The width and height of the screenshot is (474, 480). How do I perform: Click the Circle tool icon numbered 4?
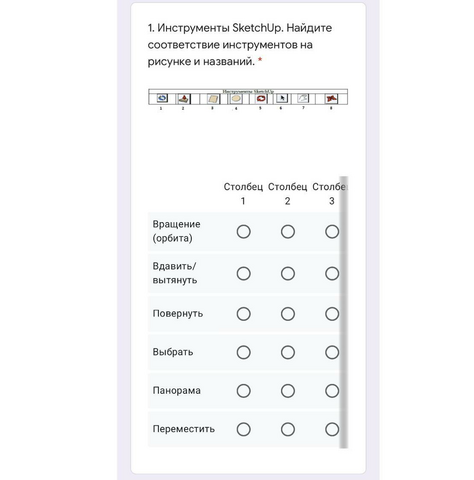click(236, 99)
